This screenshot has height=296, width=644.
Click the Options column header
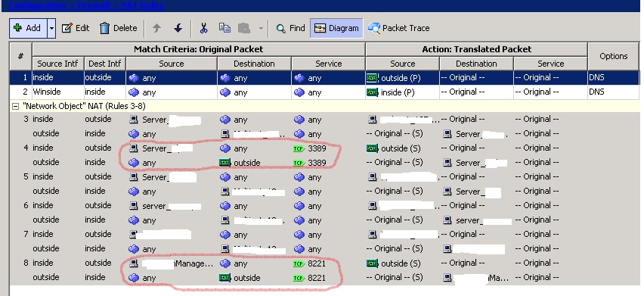(x=613, y=56)
